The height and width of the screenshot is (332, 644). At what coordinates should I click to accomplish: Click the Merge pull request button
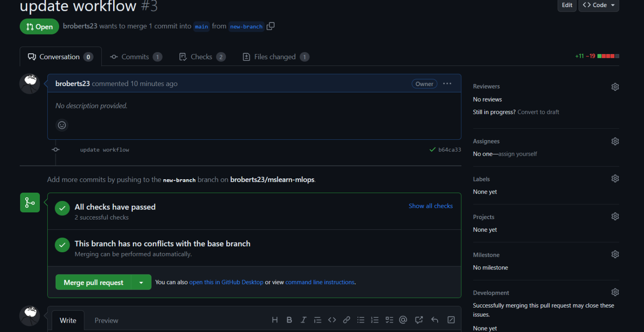pos(93,282)
